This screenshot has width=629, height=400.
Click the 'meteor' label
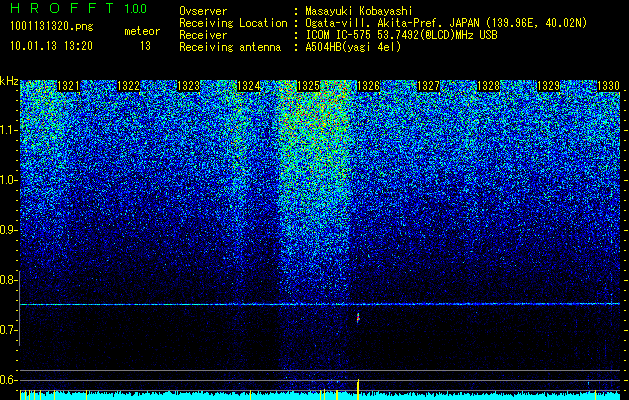click(x=142, y=31)
